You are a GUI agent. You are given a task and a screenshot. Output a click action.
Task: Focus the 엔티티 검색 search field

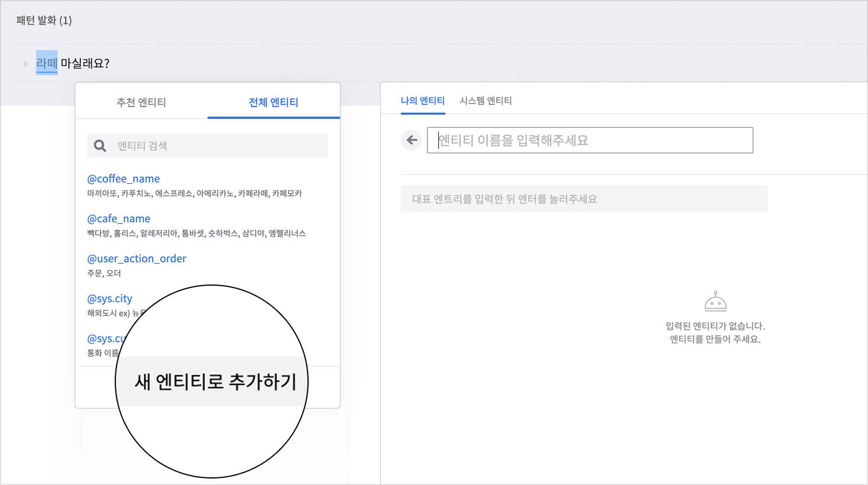tap(219, 145)
